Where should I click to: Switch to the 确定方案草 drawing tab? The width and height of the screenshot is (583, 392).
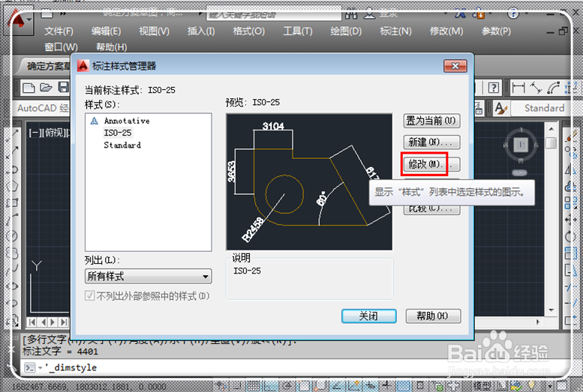click(x=46, y=66)
